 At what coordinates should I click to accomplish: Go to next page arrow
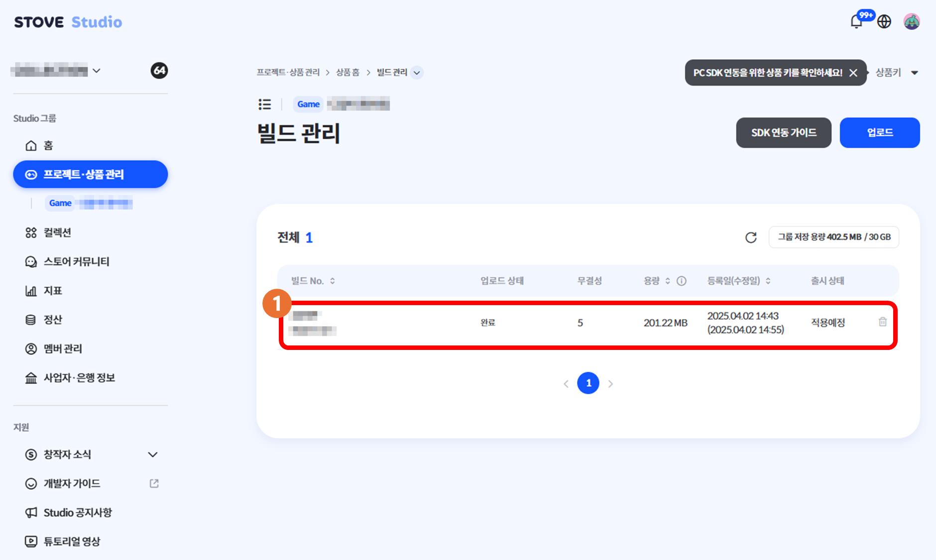pos(610,383)
